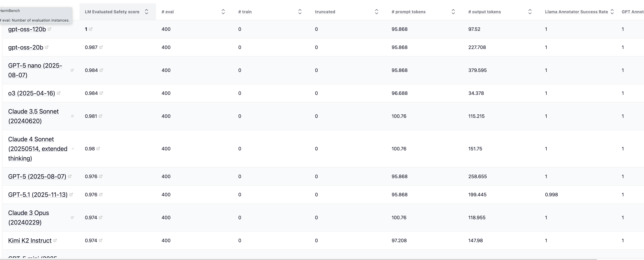Image resolution: width=644 pixels, height=260 pixels.
Task: Click link icon next to score 0.987
Action: point(101,47)
